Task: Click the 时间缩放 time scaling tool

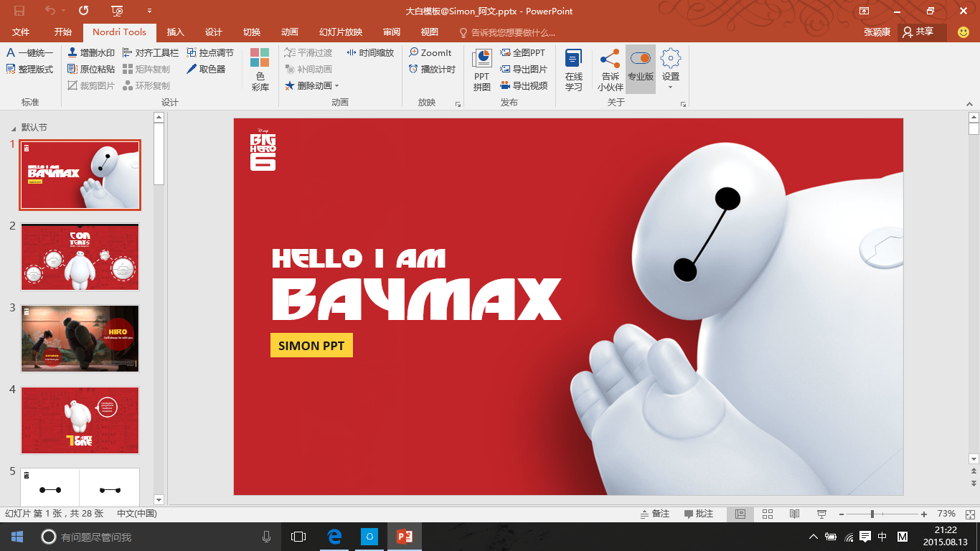Action: 370,52
